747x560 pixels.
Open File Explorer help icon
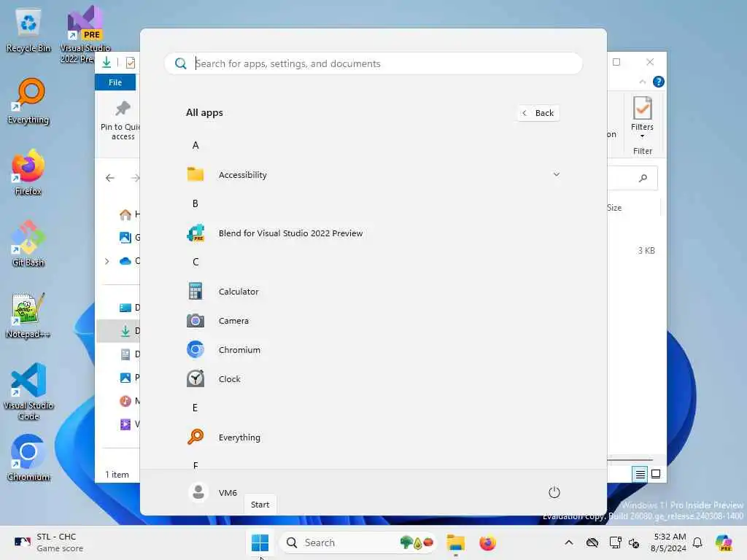tap(659, 82)
